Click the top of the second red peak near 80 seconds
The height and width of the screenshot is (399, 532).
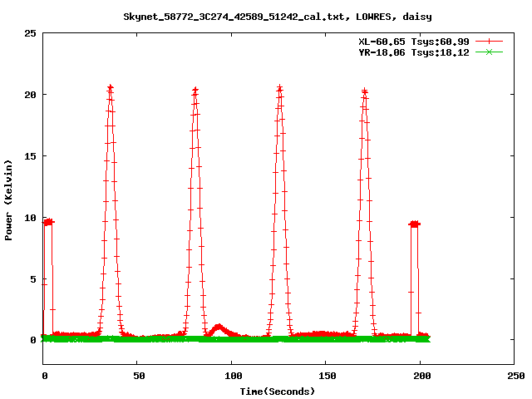(195, 90)
